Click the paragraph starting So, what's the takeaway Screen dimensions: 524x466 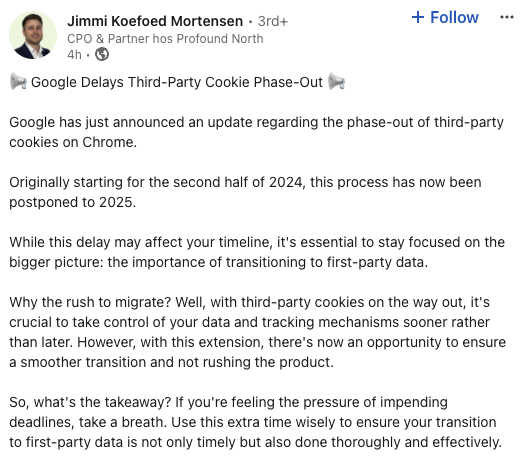[x=256, y=422]
